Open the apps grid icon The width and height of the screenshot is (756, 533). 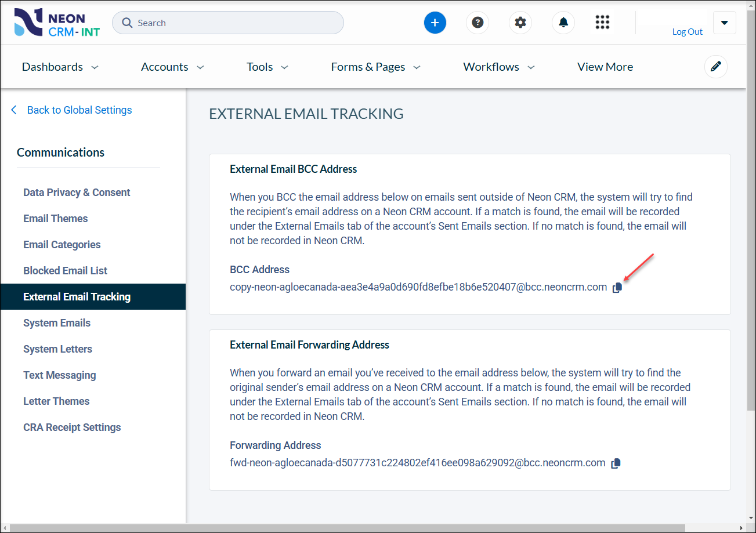point(603,23)
